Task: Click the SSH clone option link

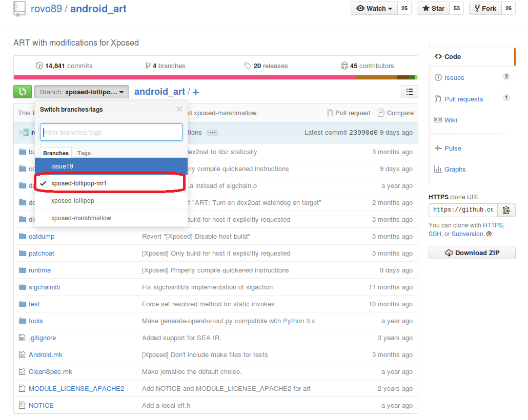Action: 434,234
